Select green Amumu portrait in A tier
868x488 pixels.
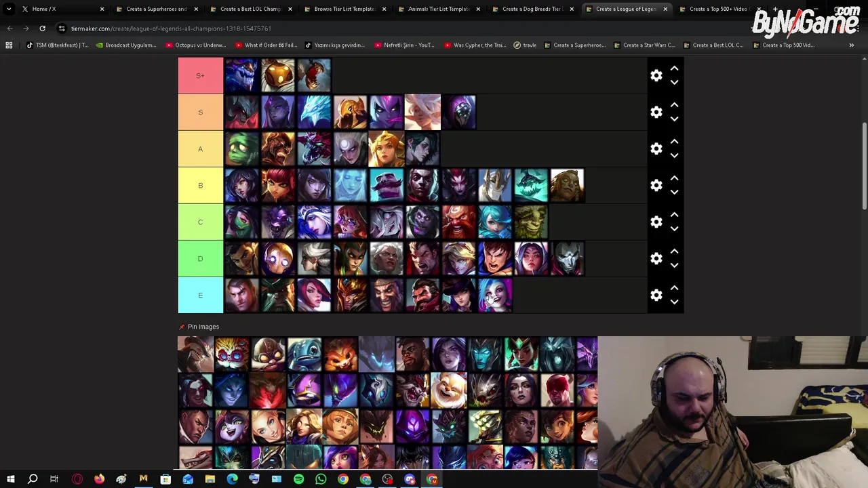point(242,148)
